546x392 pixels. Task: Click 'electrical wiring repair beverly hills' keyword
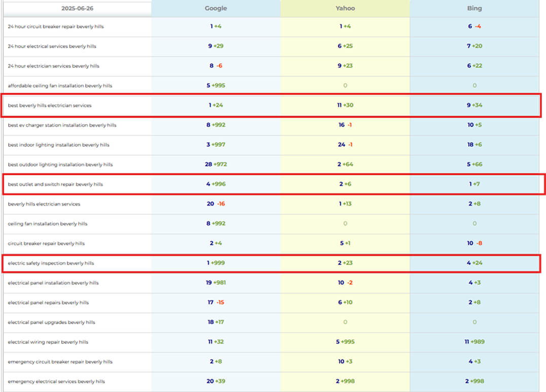point(48,342)
